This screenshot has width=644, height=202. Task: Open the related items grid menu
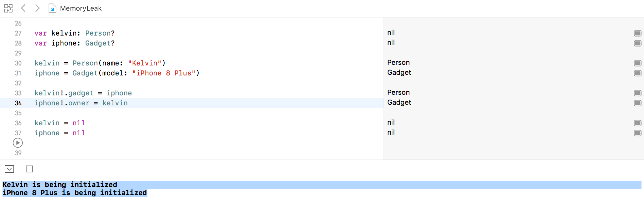coord(8,8)
